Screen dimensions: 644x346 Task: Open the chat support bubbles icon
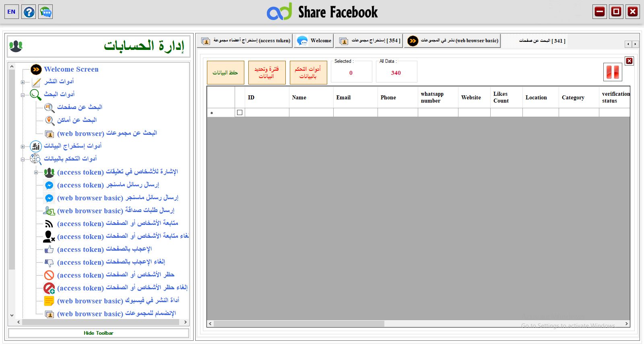pyautogui.click(x=45, y=12)
